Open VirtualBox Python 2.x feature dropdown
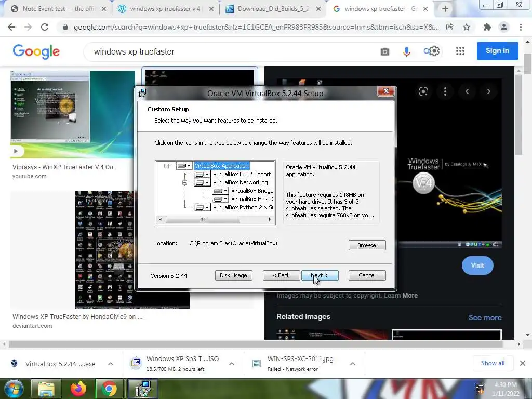 [203, 207]
